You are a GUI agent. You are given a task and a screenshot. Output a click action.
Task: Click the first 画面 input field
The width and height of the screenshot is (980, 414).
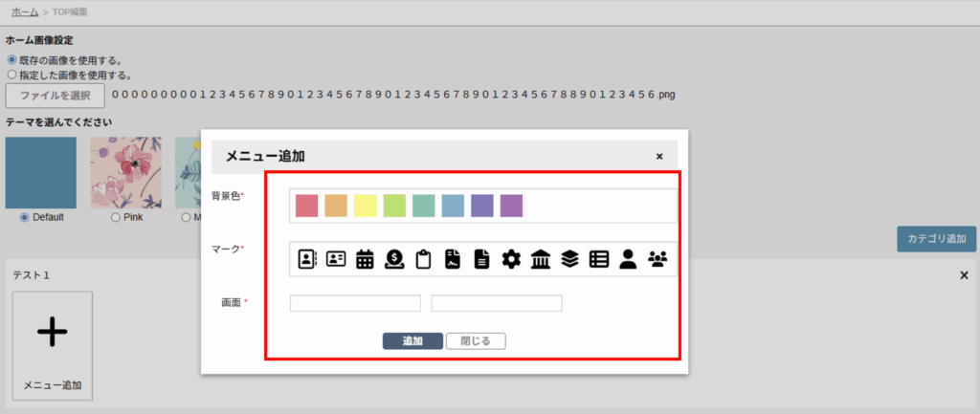[x=355, y=303]
